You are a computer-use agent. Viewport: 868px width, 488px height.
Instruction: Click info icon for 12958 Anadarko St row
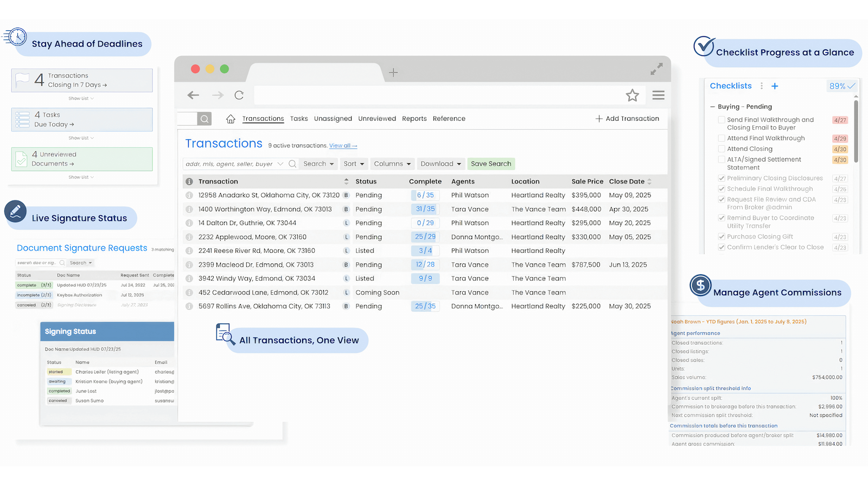pyautogui.click(x=189, y=195)
